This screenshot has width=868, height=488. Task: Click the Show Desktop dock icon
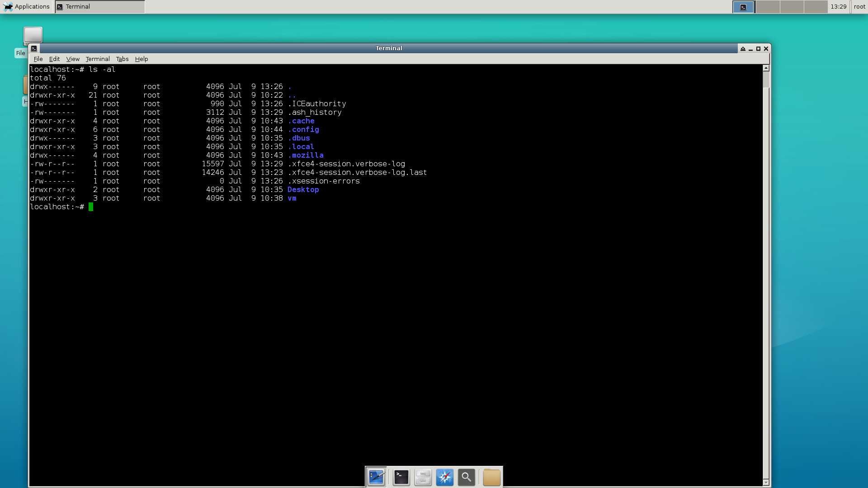(376, 477)
